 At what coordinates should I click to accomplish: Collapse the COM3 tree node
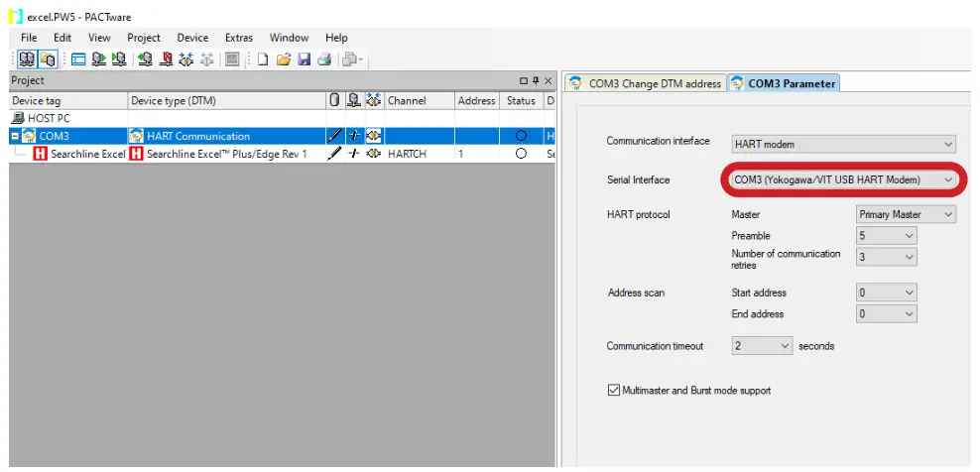pyautogui.click(x=14, y=136)
